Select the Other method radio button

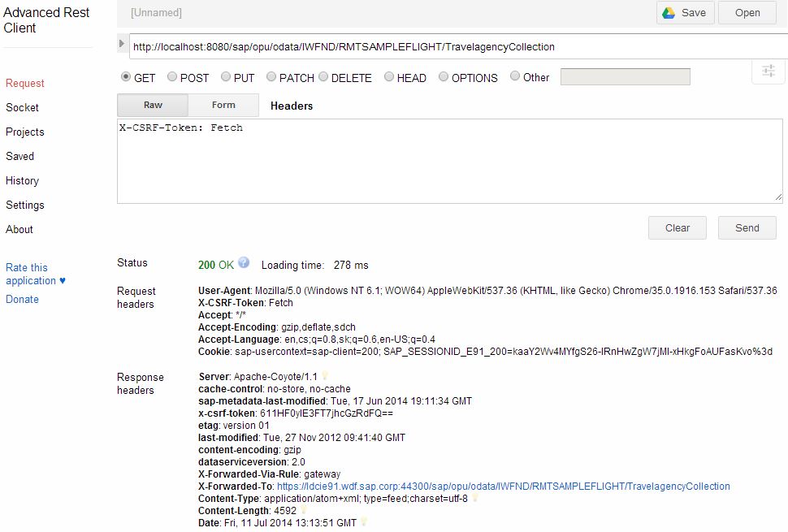coord(514,77)
